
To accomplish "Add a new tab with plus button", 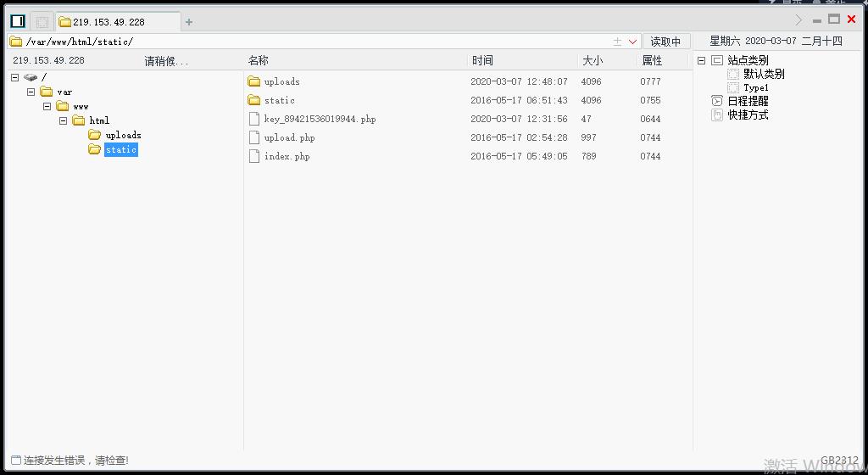I will pos(189,22).
